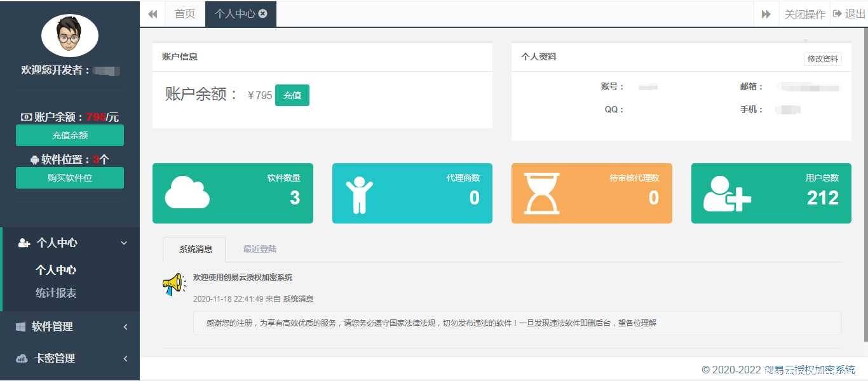Close the 个人中心 tab with its x icon

click(x=263, y=13)
